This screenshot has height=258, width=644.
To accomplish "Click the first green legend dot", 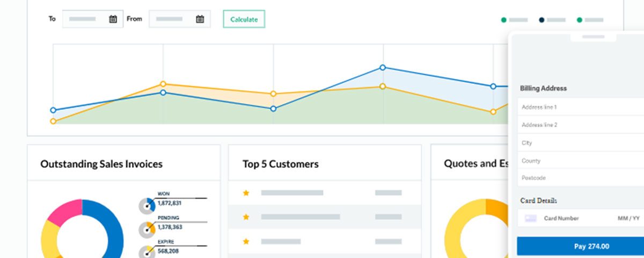I will [504, 20].
